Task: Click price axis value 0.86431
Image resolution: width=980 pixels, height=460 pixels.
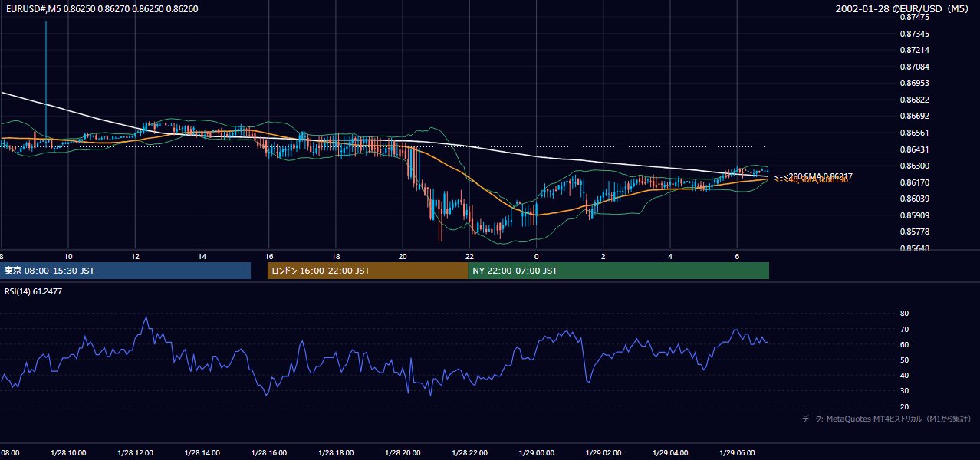Action: tap(914, 149)
